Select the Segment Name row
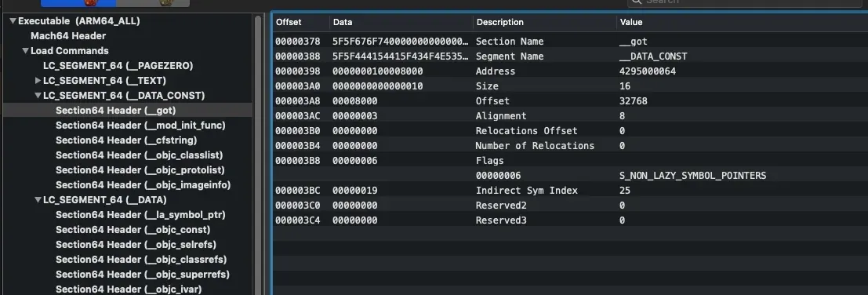 (x=570, y=56)
